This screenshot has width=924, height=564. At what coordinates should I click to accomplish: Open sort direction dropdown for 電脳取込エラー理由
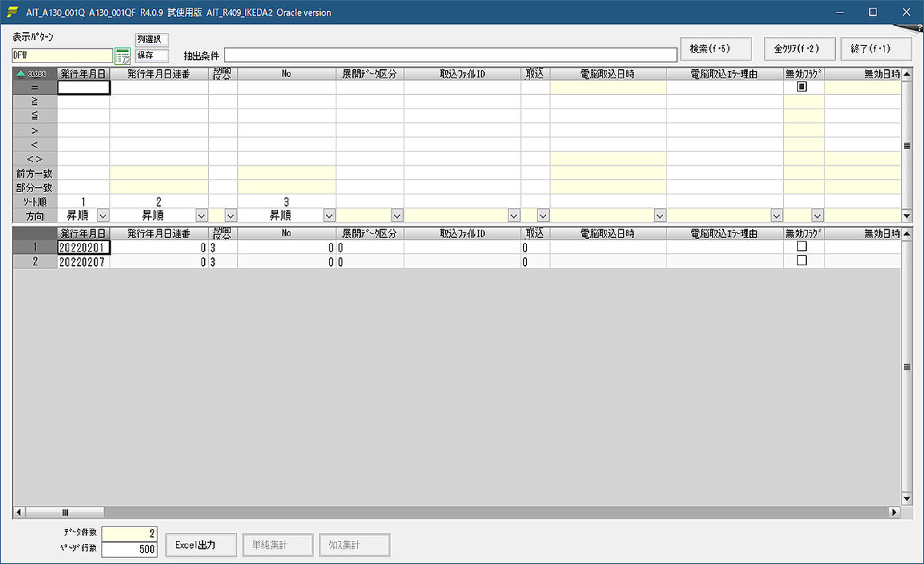(776, 215)
